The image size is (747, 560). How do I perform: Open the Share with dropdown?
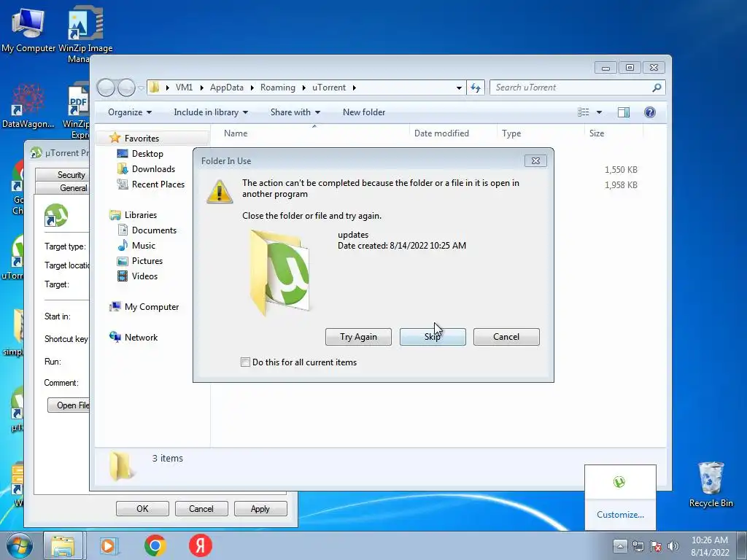pyautogui.click(x=295, y=112)
